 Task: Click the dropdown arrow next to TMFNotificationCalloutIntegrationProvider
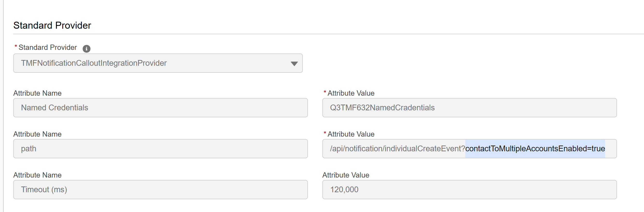[x=295, y=64]
